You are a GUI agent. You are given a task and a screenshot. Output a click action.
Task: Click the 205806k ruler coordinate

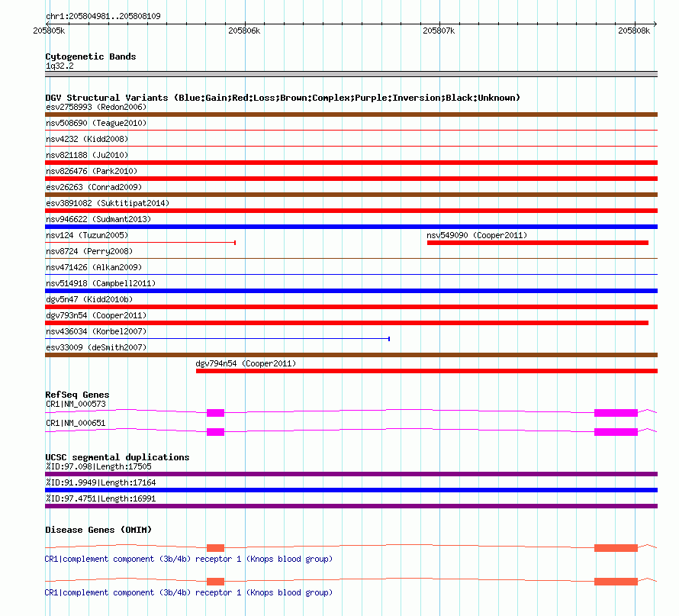pos(244,31)
